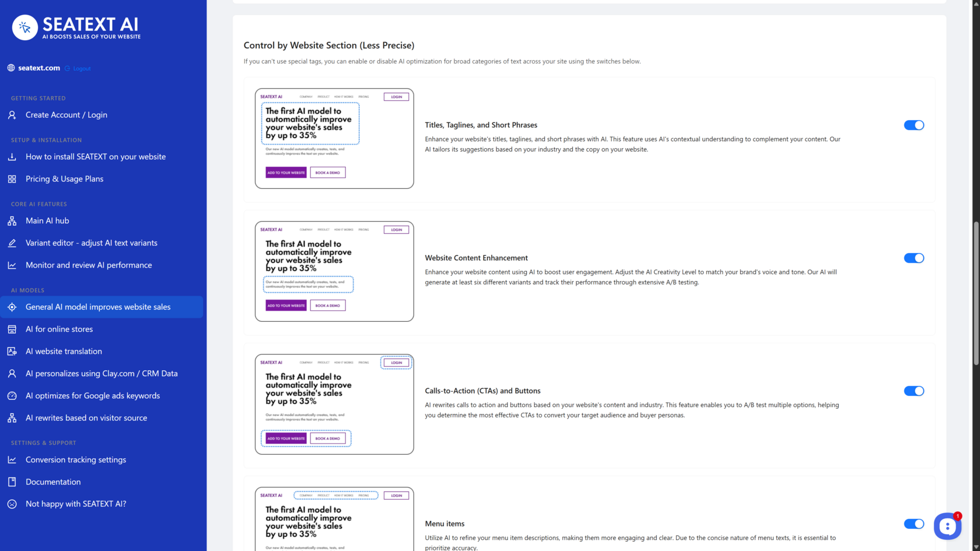Open Not happy with SEATEXT AI? link
The height and width of the screenshot is (551, 980).
(x=76, y=504)
